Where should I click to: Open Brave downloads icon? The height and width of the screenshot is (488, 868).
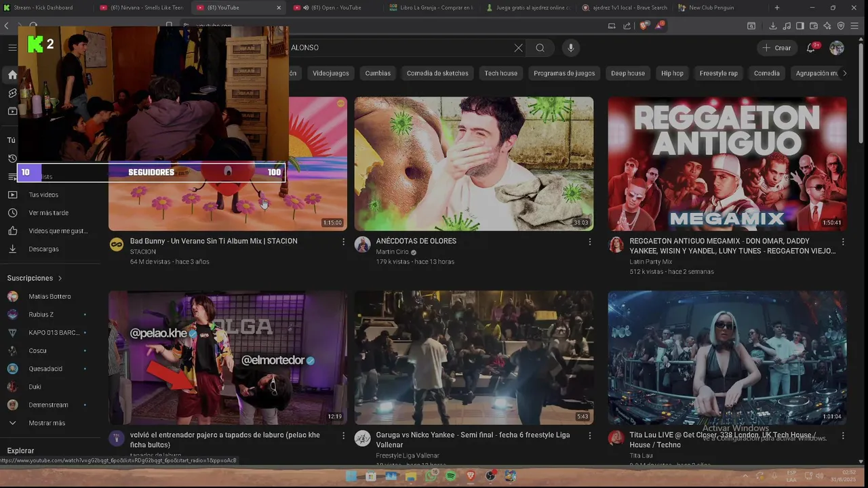coord(772,26)
